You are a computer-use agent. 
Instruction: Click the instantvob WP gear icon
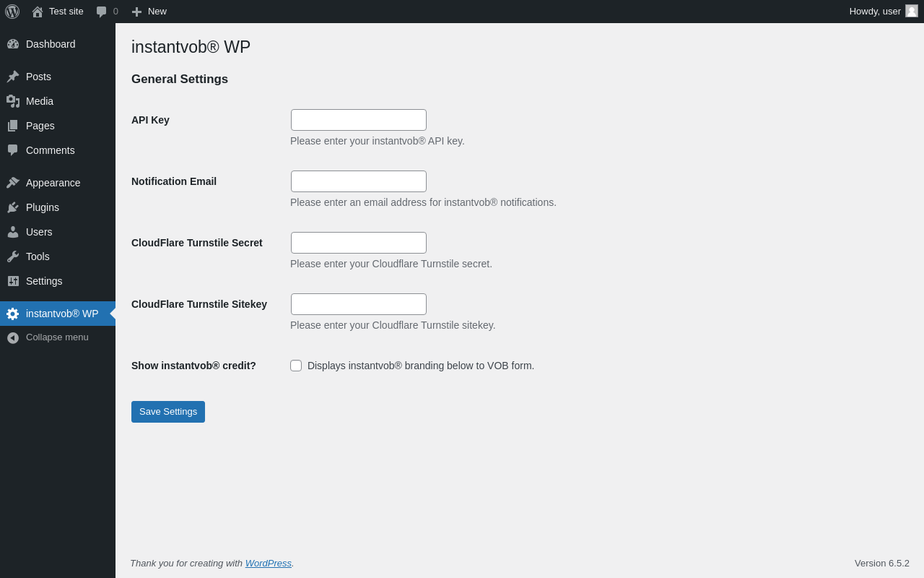point(13,314)
